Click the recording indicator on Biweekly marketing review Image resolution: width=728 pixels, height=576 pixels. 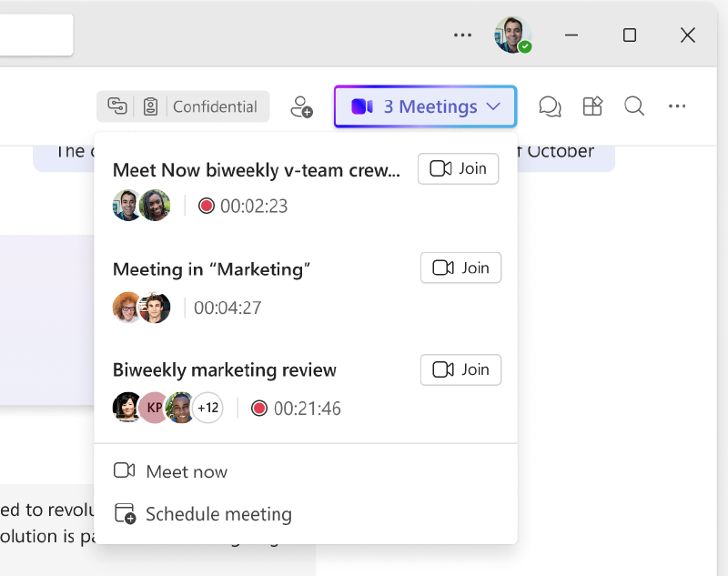(x=258, y=409)
